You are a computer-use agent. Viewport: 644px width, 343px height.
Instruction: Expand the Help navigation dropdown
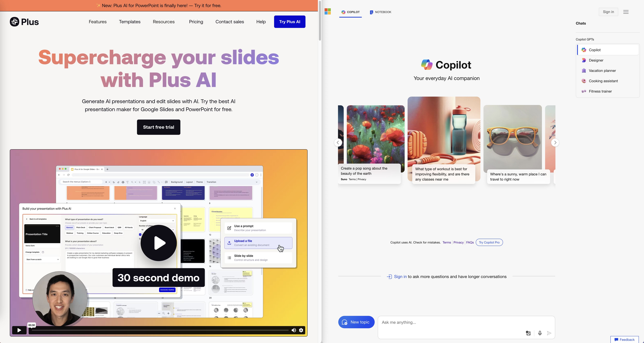(x=261, y=21)
